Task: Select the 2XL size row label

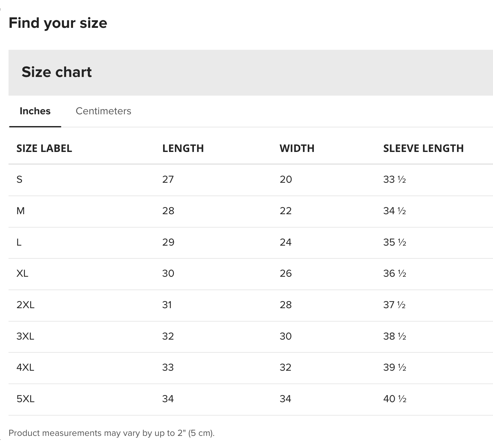Action: 25,305
